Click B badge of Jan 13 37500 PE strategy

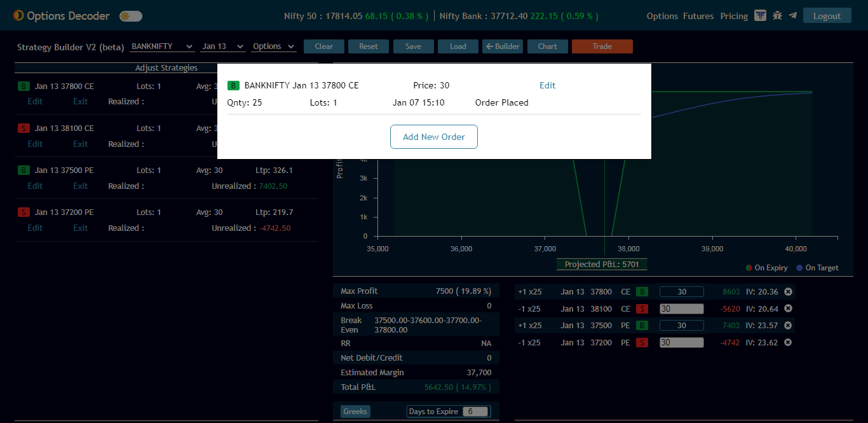click(24, 170)
